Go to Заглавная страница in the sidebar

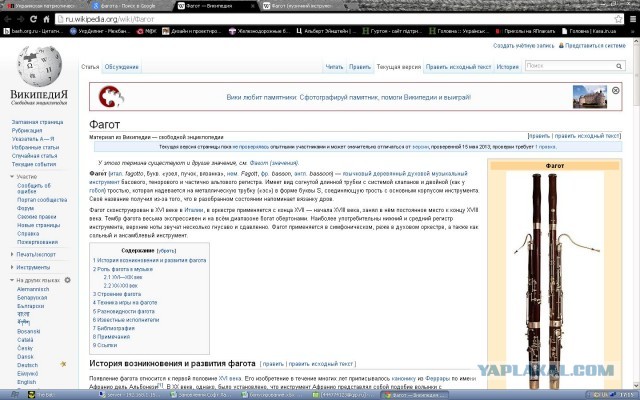pyautogui.click(x=38, y=122)
